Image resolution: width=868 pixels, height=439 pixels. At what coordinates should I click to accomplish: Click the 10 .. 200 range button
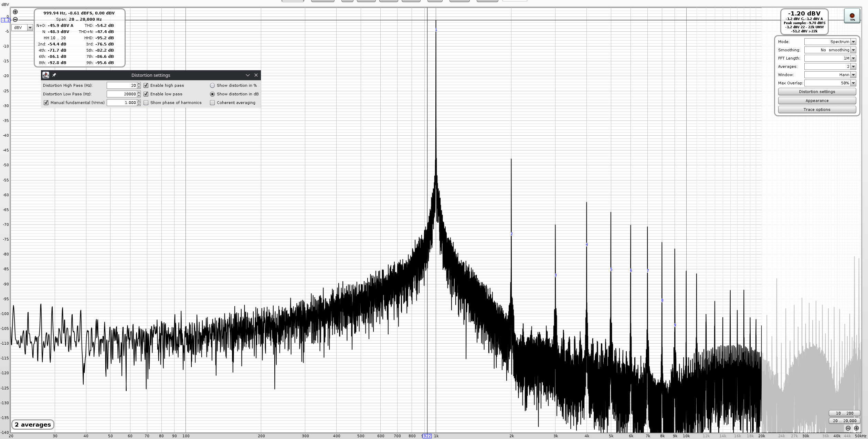(845, 413)
